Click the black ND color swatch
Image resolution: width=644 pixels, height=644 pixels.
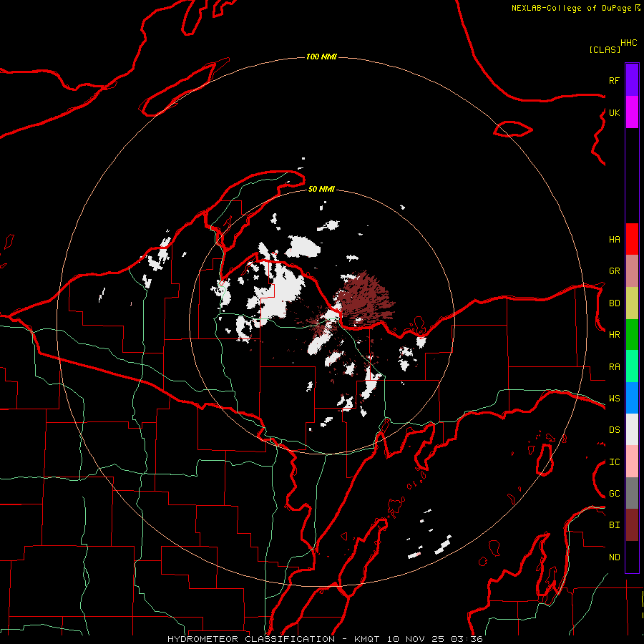coord(632,557)
